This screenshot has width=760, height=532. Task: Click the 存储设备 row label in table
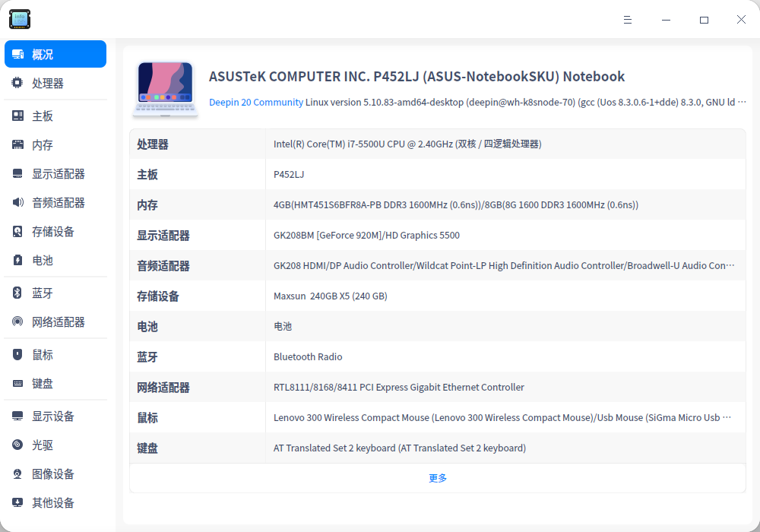point(158,296)
